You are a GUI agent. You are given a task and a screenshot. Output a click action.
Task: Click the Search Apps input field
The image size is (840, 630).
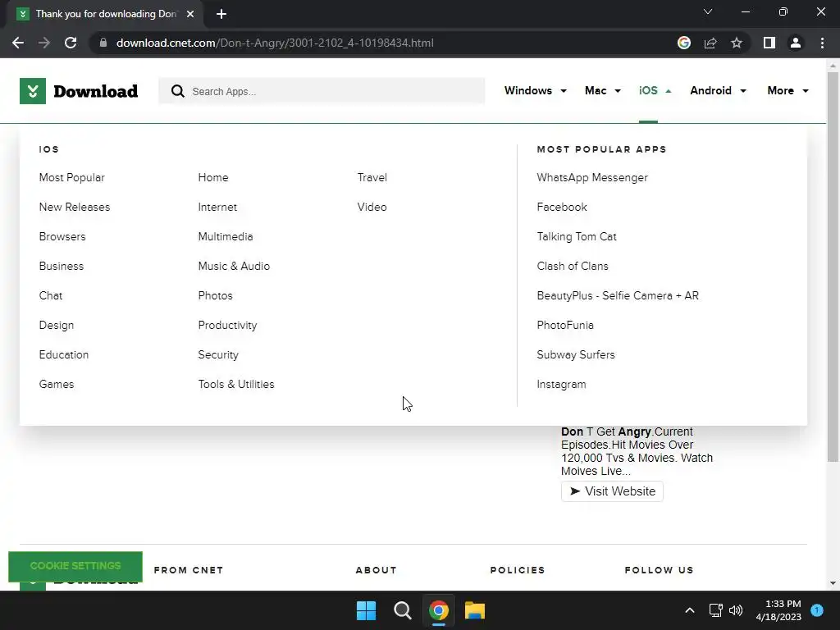pos(322,91)
